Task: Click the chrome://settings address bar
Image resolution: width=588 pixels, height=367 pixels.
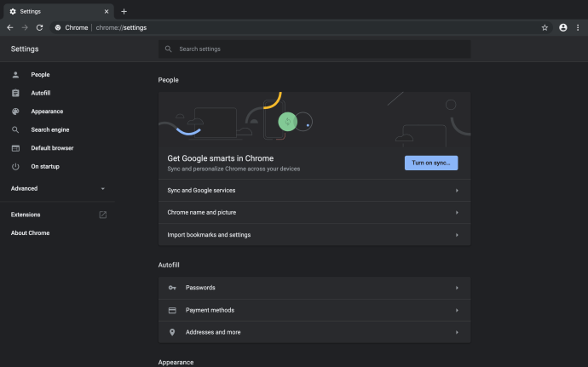Action: pos(300,28)
